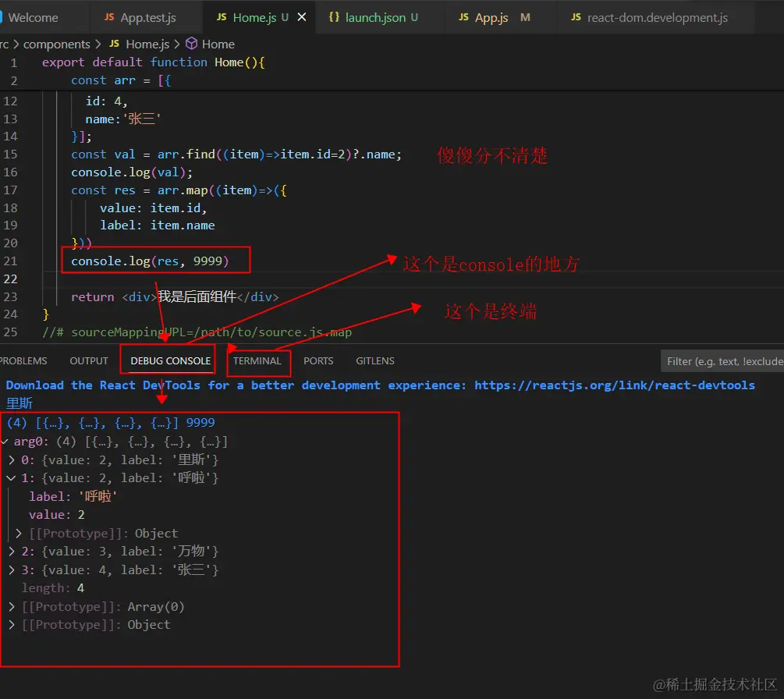Click the 'console.log(val);' code on line 16
Image resolution: width=784 pixels, height=699 pixels.
pos(132,172)
